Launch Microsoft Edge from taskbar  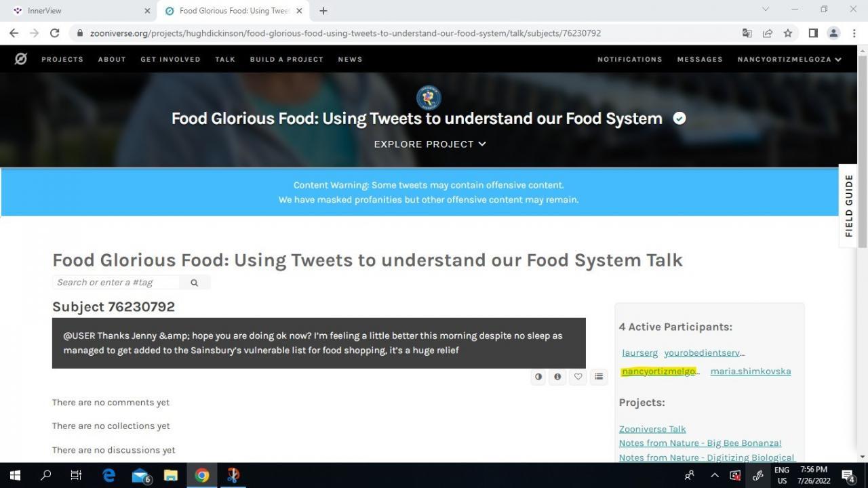108,475
